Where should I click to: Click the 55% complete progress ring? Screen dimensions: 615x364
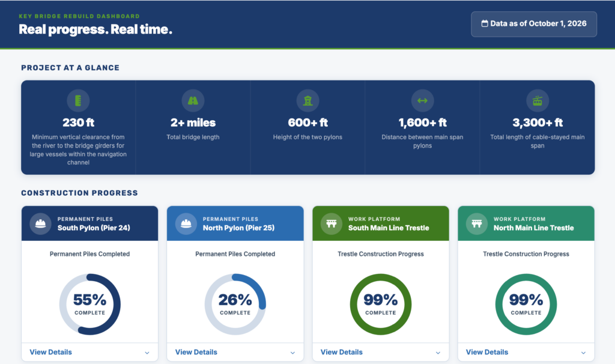coord(90,305)
